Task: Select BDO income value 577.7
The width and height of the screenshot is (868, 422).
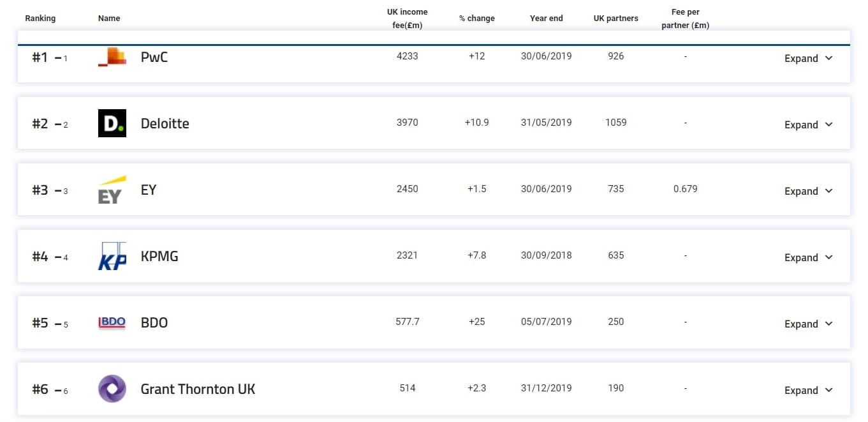Action: pyautogui.click(x=408, y=321)
